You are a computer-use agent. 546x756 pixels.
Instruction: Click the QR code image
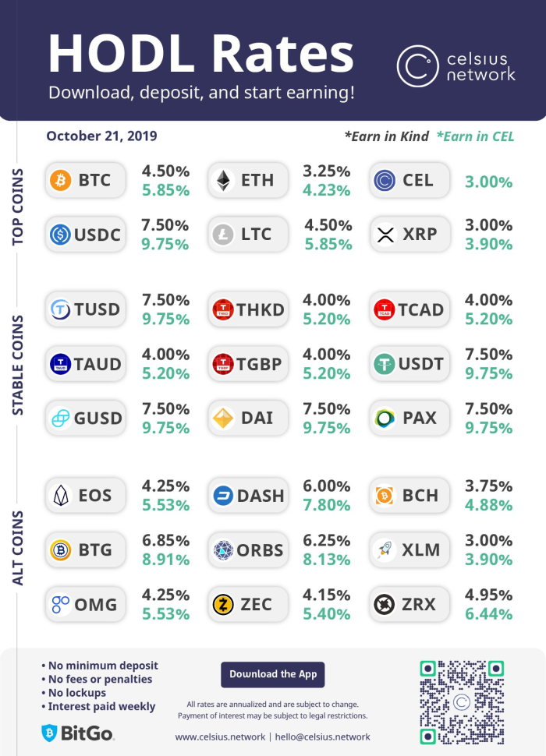coord(462,702)
